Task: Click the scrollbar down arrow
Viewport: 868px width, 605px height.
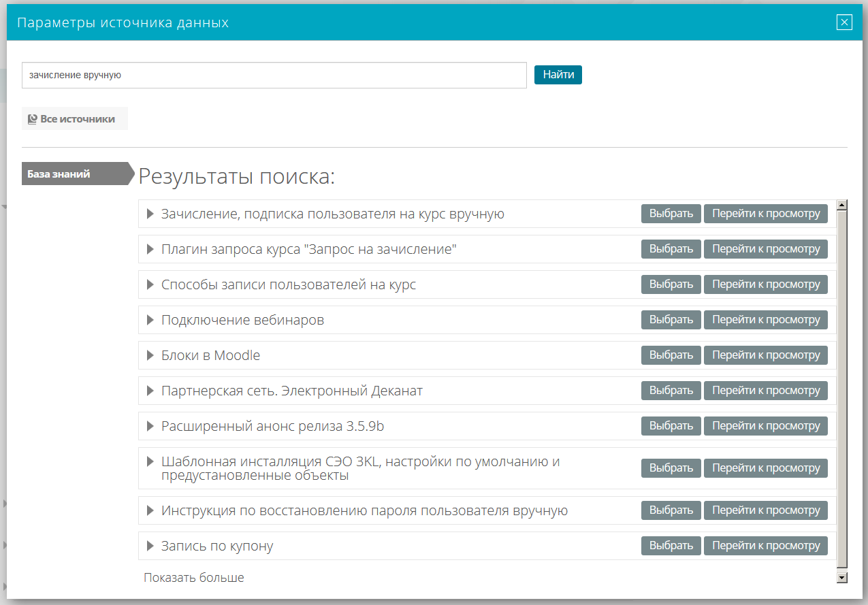Action: pos(842,577)
